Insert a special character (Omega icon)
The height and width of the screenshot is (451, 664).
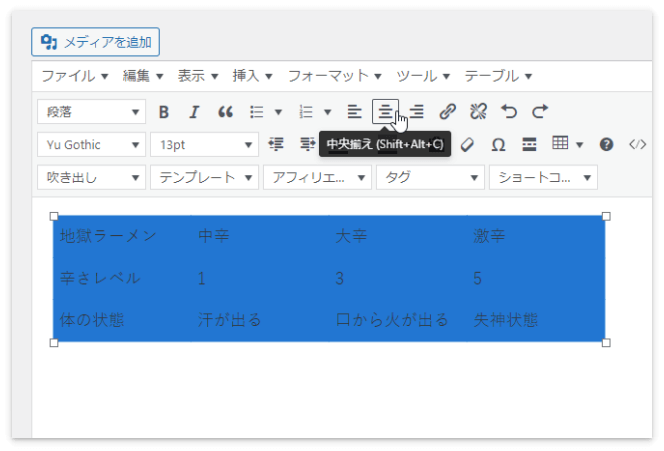(x=498, y=144)
